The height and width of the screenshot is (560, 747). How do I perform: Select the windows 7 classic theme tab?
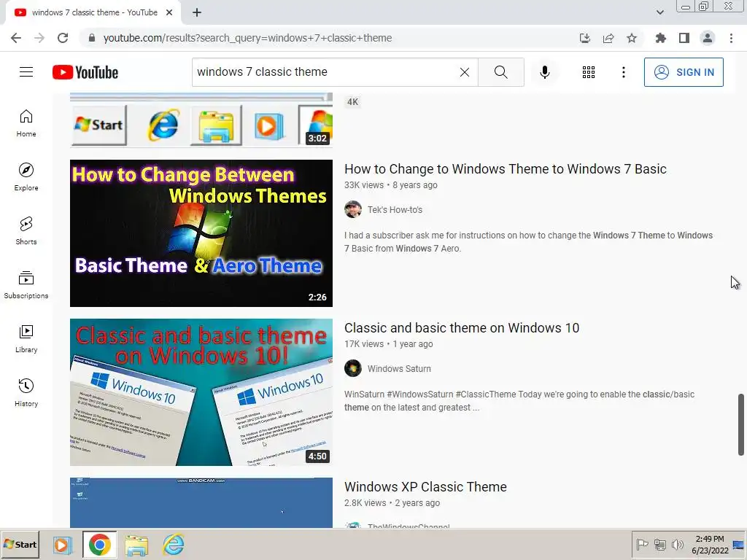[93, 12]
